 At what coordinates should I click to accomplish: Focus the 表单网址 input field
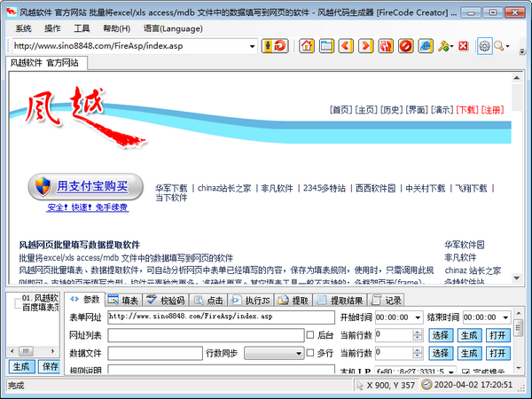click(221, 317)
